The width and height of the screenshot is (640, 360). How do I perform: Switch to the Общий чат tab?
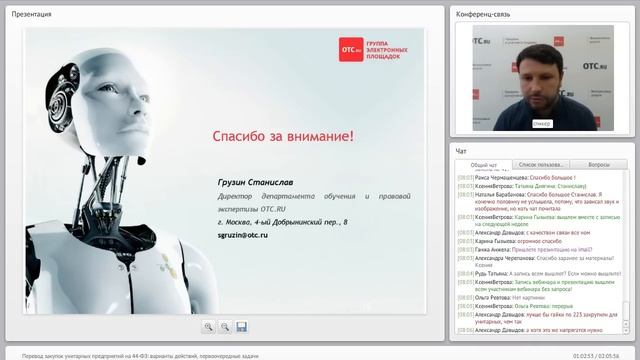(484, 165)
